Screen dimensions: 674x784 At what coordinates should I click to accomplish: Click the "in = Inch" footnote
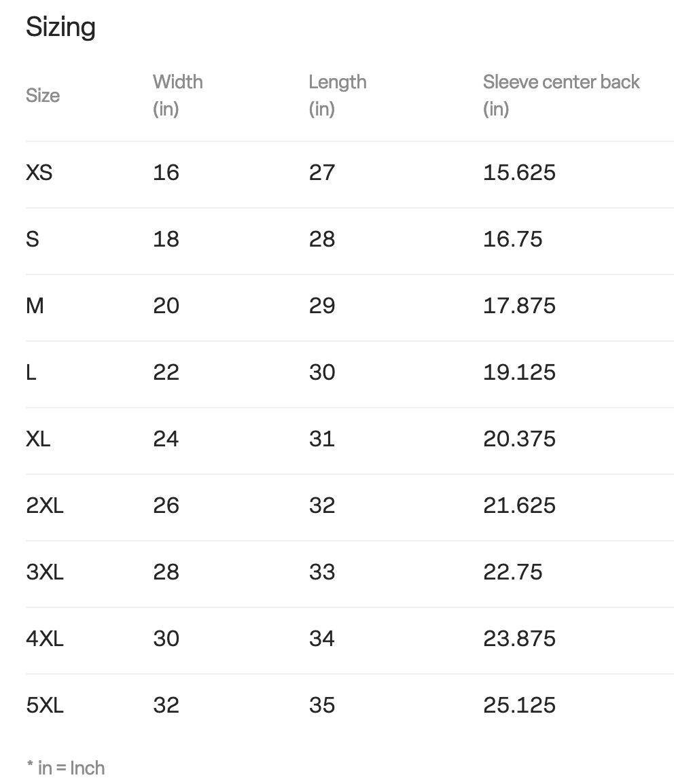[66, 768]
